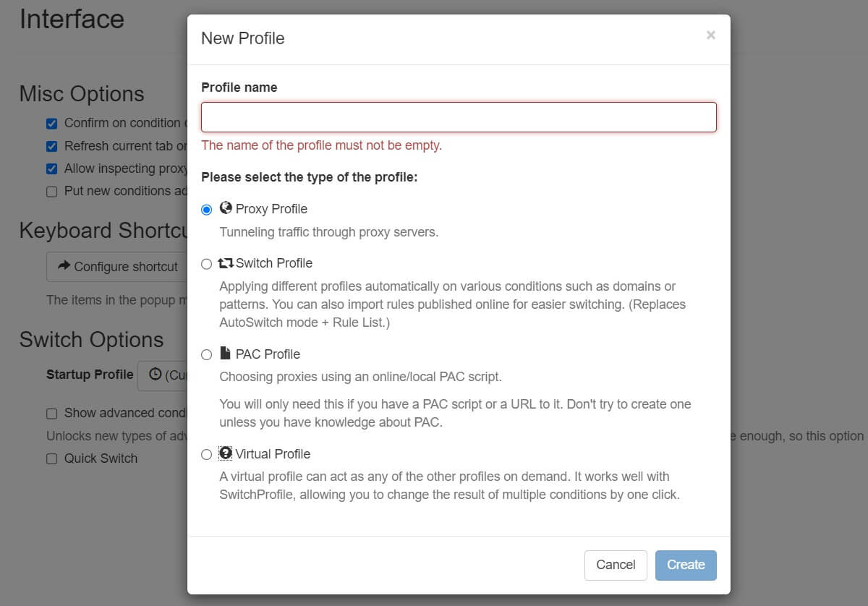868x606 pixels.
Task: Click the globe icon for Proxy Profile
Action: [x=226, y=208]
